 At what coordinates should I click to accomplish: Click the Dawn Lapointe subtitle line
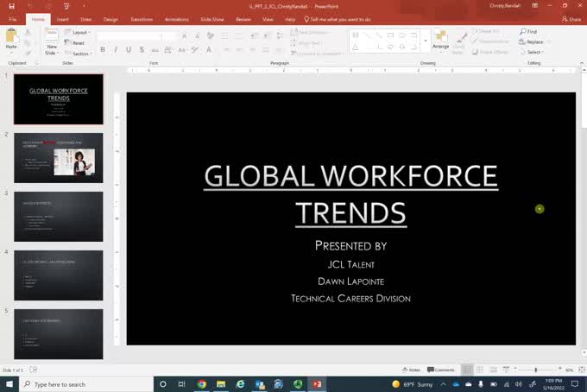point(350,281)
